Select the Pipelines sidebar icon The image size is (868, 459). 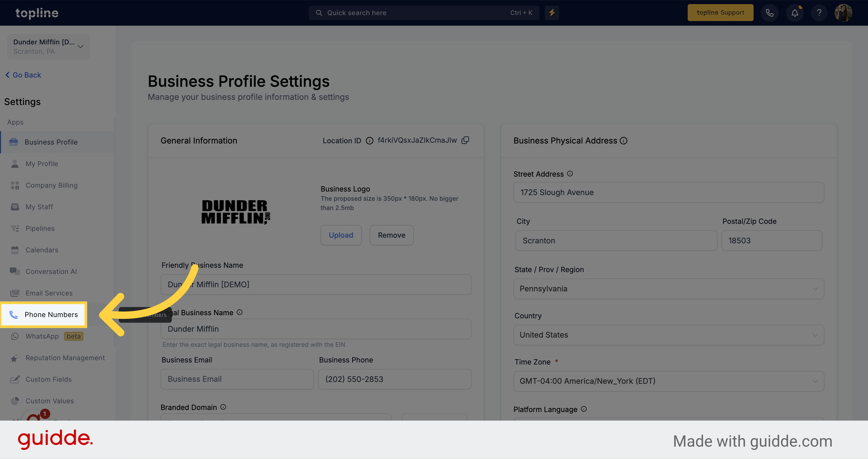14,228
